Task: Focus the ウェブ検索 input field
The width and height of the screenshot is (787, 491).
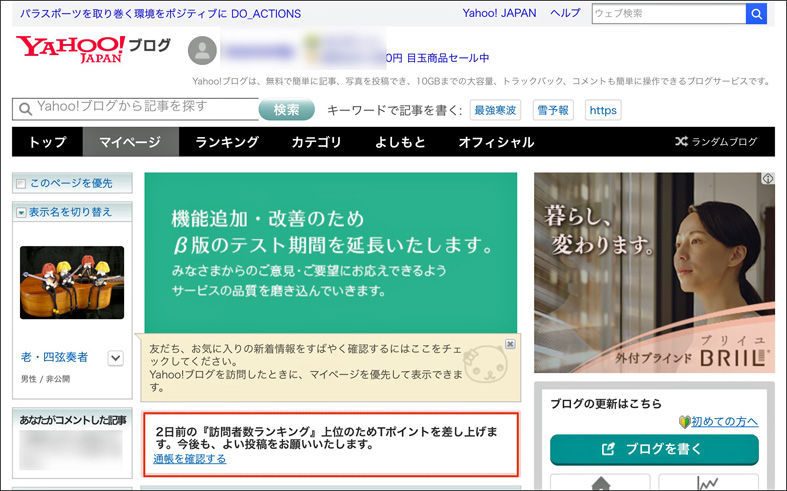Action: (669, 14)
